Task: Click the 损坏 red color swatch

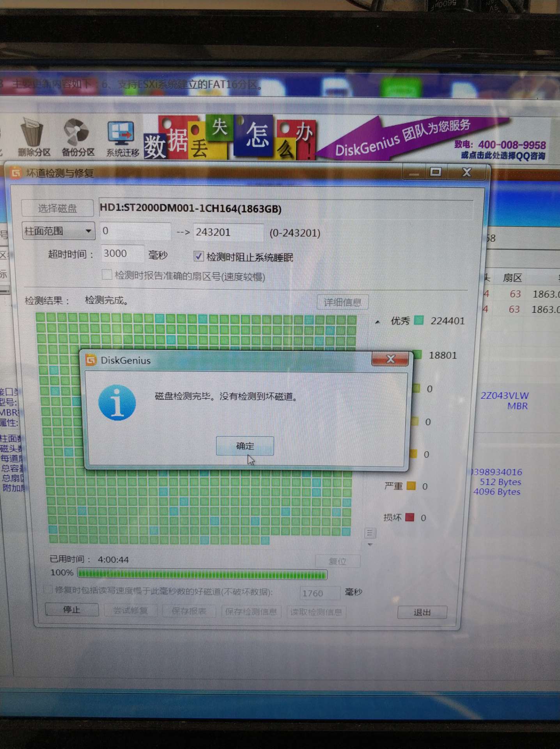Action: (x=409, y=517)
